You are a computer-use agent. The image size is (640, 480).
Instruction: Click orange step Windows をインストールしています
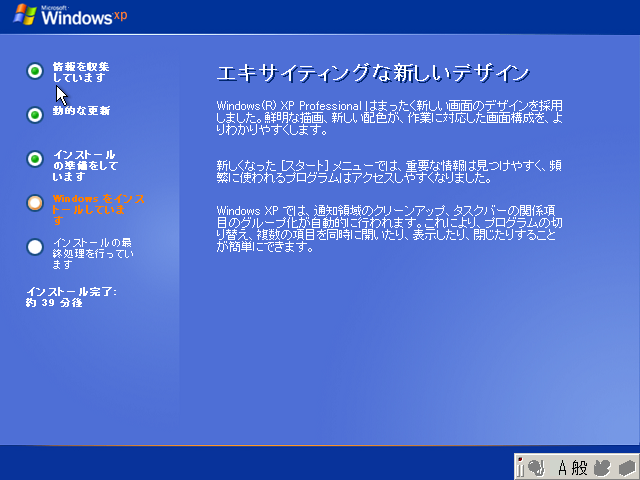(x=98, y=209)
